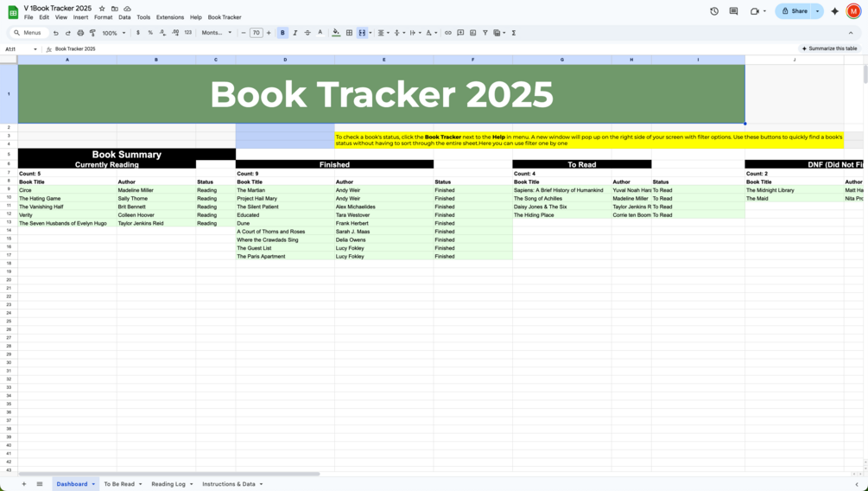Star the document with the star icon
This screenshot has height=491, width=868.
point(102,9)
